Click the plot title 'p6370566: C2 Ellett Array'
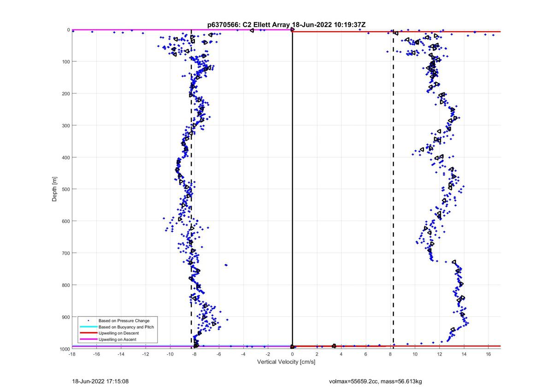The image size is (553, 392). [248, 25]
